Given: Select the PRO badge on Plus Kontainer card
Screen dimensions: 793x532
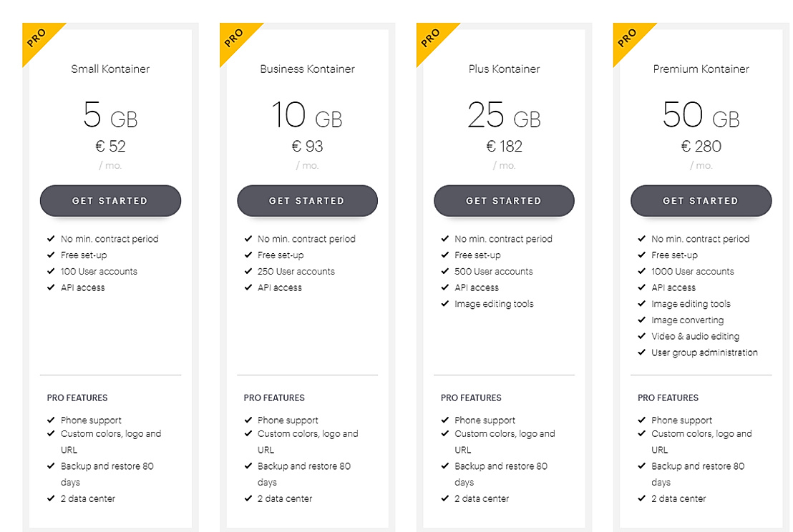Looking at the screenshot, I should pos(431,38).
